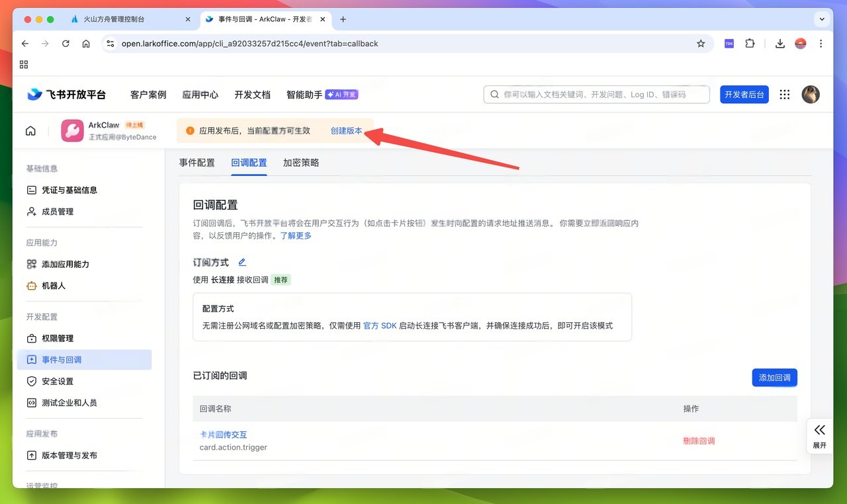Switch to the 事件配置 tab
The image size is (847, 504).
197,162
